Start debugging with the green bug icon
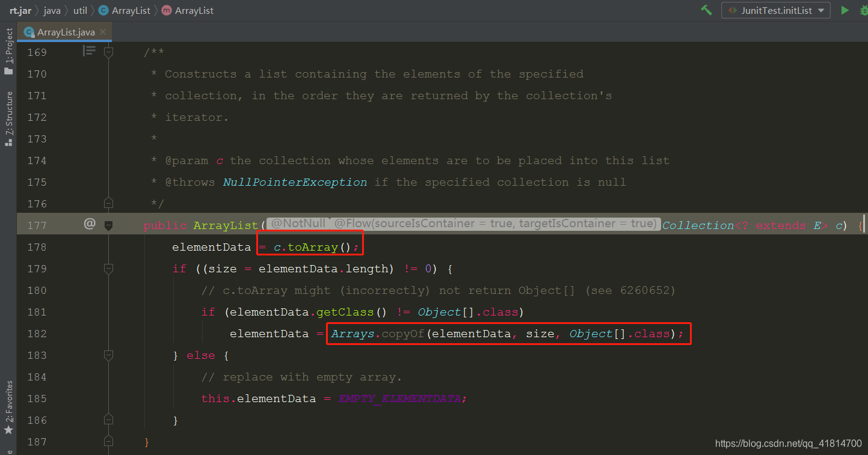 point(863,10)
